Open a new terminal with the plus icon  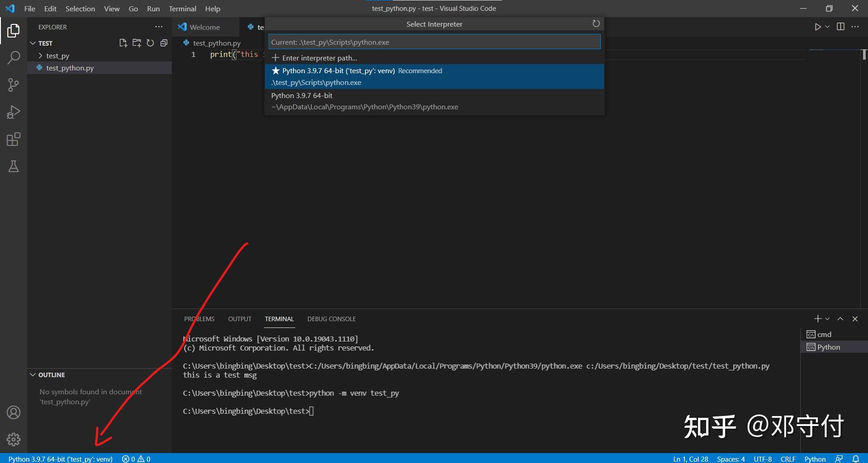(817, 318)
